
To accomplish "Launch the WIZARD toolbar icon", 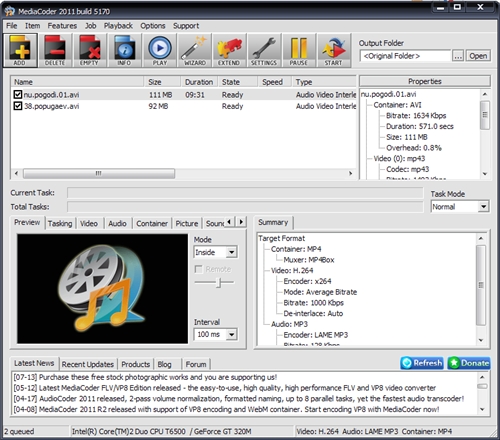I will tap(195, 50).
